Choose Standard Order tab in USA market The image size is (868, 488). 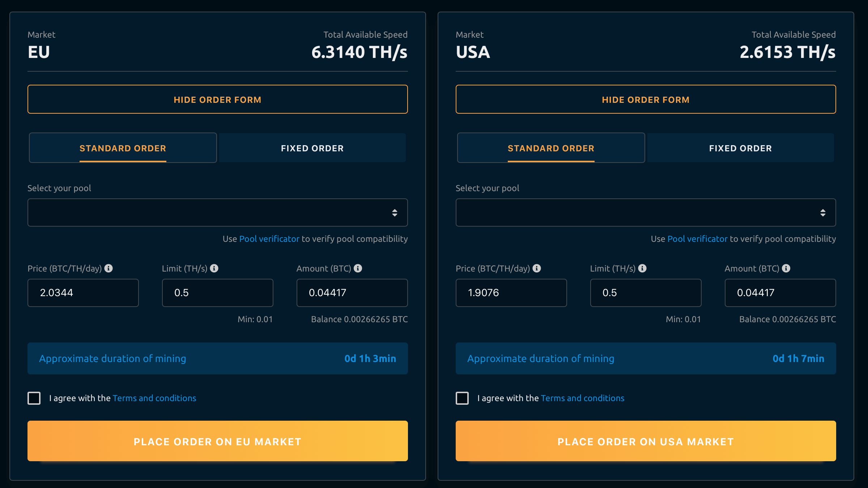pos(551,148)
